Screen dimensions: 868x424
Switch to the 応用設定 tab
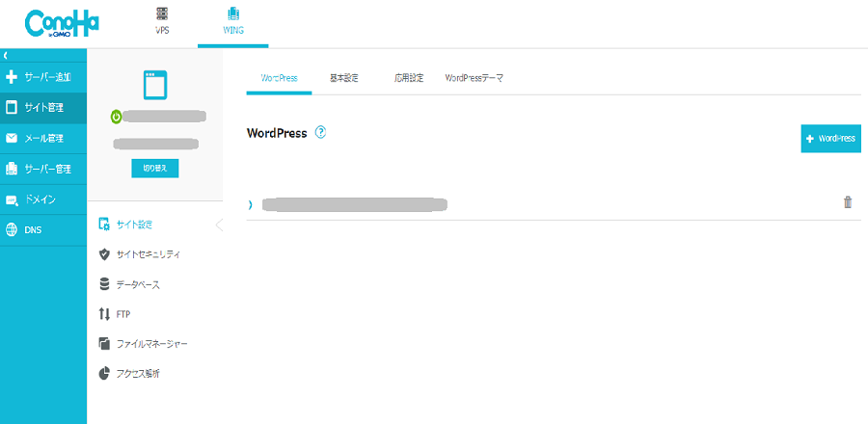[x=409, y=78]
